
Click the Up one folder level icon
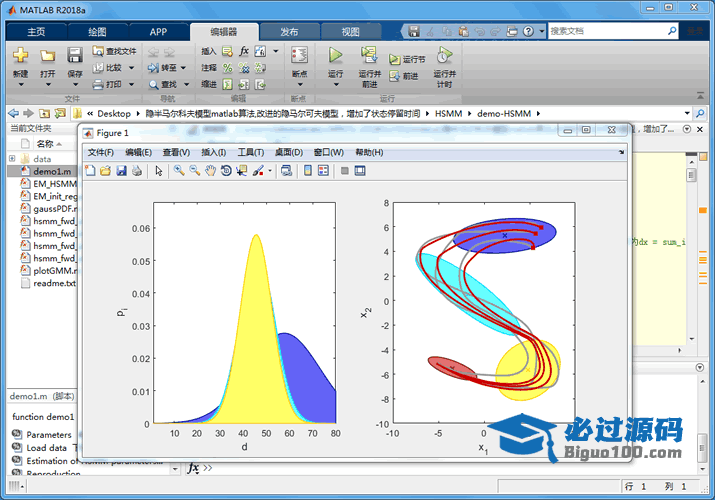coord(44,113)
